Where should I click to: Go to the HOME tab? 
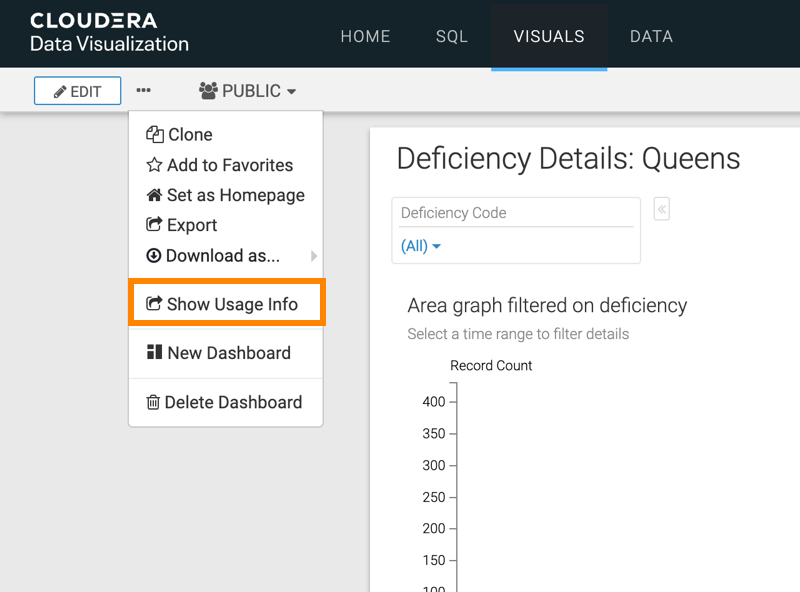tap(365, 36)
